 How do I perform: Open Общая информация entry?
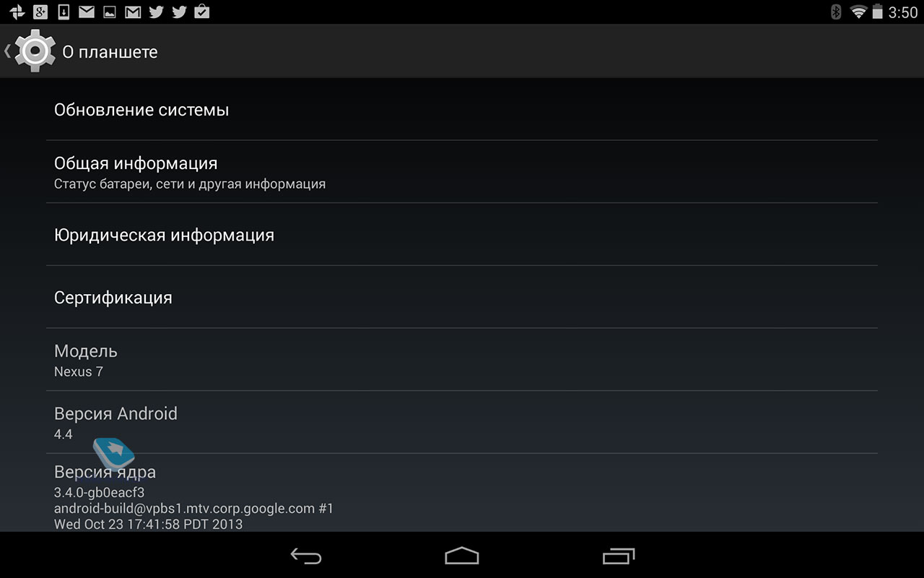462,172
